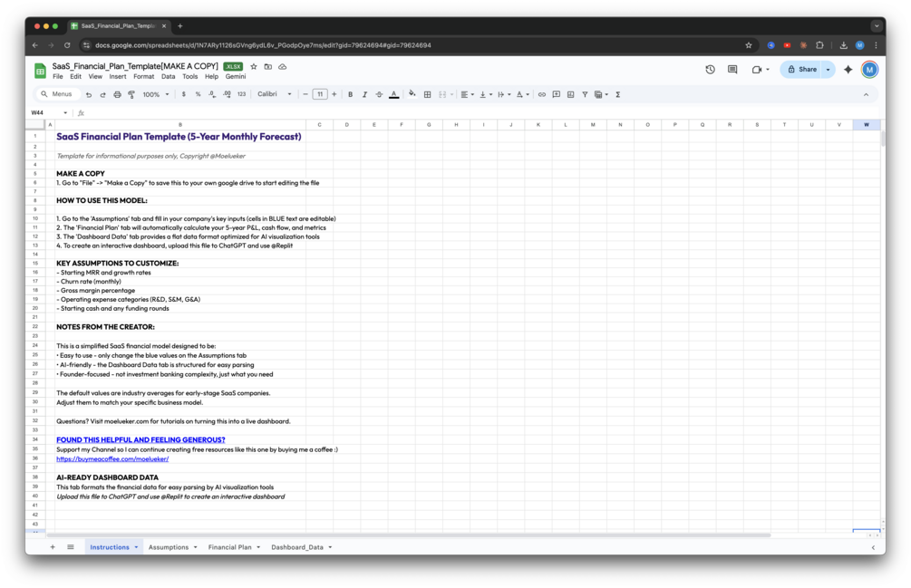Image resolution: width=911 pixels, height=588 pixels.
Task: Undo the last action
Action: (x=88, y=94)
